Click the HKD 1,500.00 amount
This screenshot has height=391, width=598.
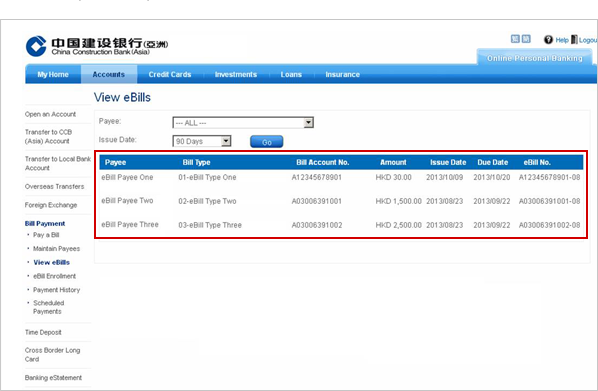click(399, 201)
